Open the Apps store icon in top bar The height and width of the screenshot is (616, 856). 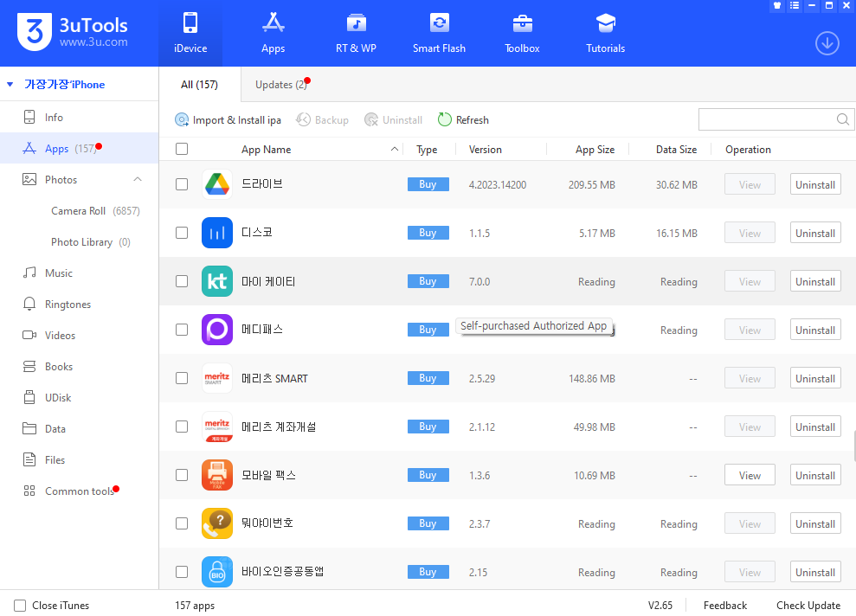click(273, 33)
